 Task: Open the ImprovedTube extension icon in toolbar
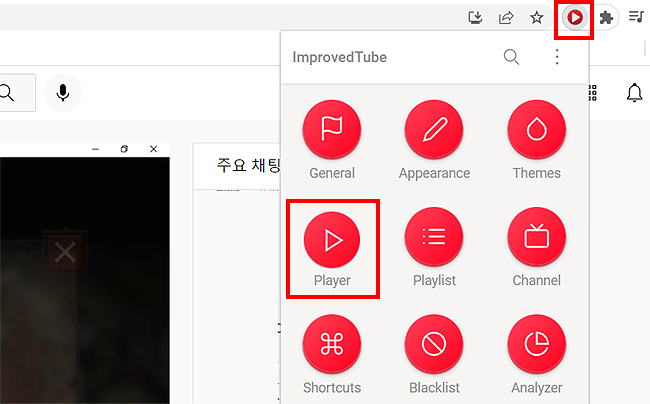pos(575,18)
